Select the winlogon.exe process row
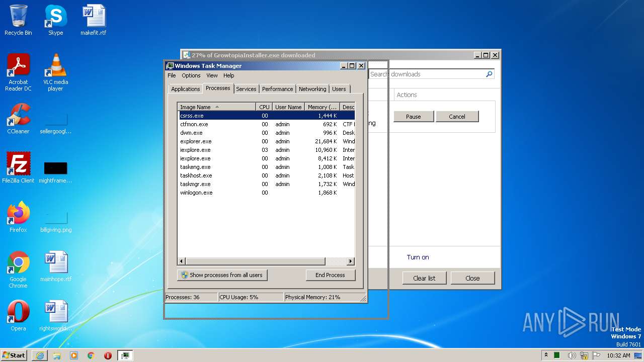644x362 pixels. click(266, 193)
